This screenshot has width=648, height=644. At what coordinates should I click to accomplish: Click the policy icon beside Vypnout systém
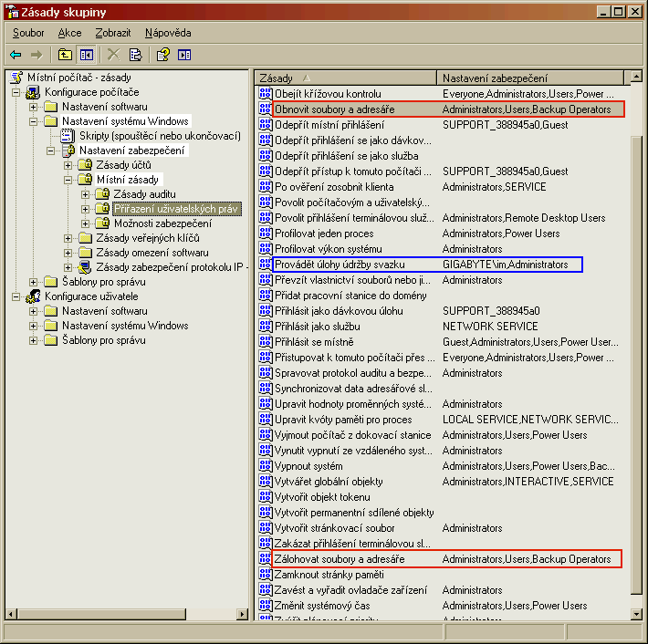click(x=266, y=466)
